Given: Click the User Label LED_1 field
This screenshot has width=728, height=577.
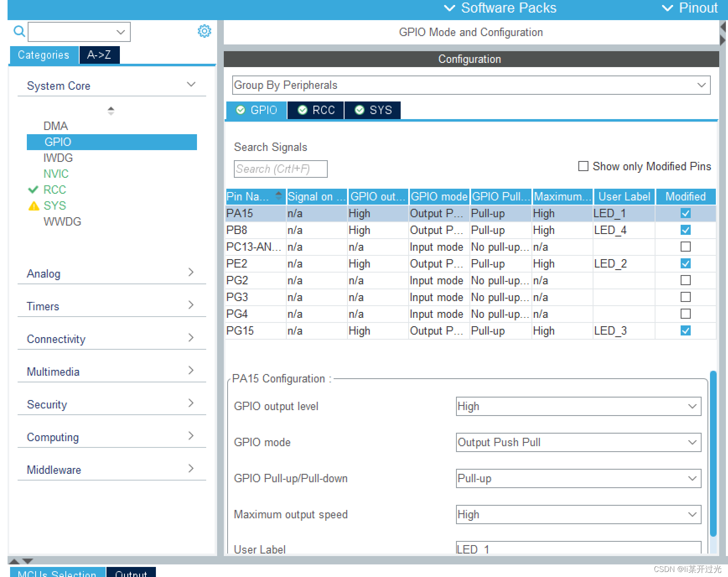Looking at the screenshot, I should [578, 548].
